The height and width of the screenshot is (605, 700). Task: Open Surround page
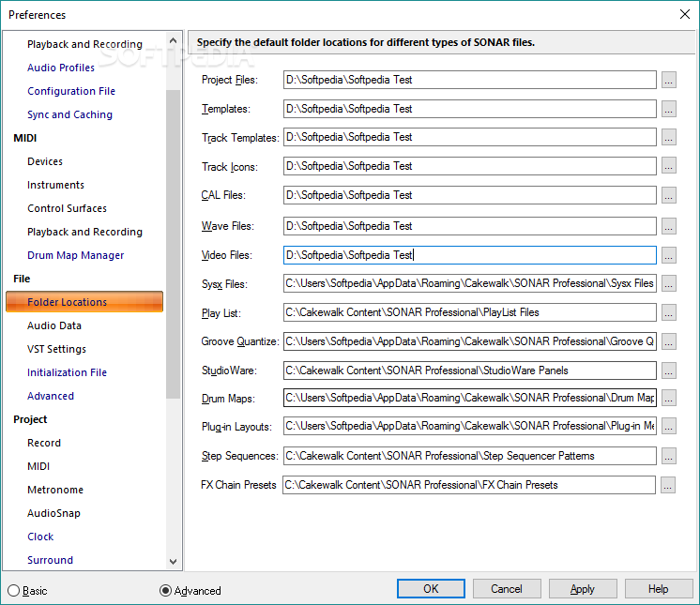(x=50, y=560)
